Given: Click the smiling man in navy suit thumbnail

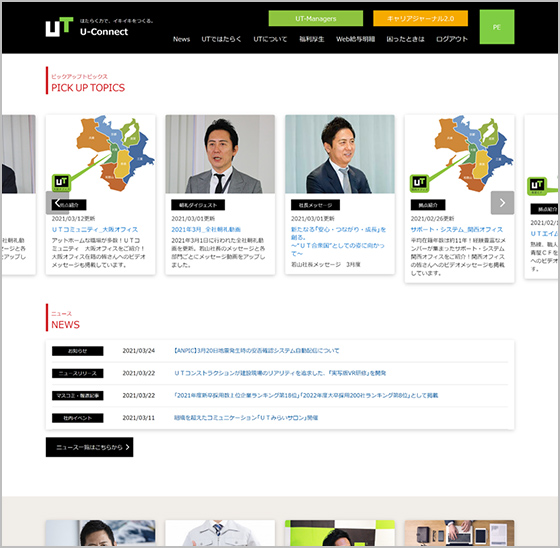Looking at the screenshot, I should pyautogui.click(x=340, y=154).
